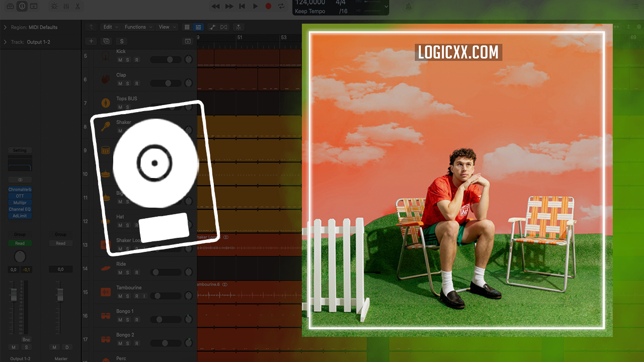Click the Rewind transport button
Image resolution: width=644 pixels, height=362 pixels.
(215, 6)
